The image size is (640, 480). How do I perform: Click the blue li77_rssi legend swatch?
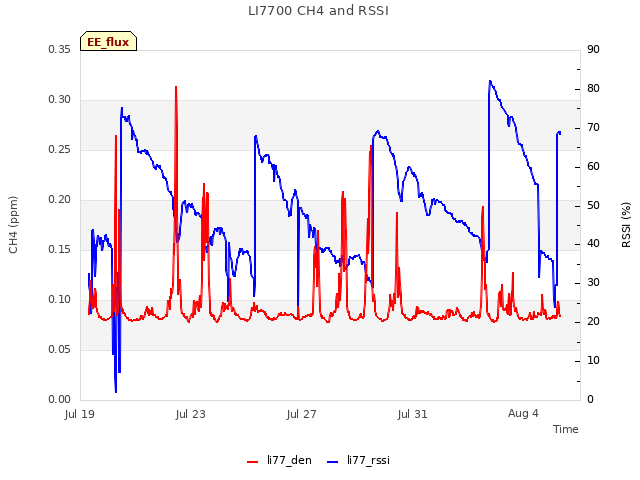coord(333,462)
